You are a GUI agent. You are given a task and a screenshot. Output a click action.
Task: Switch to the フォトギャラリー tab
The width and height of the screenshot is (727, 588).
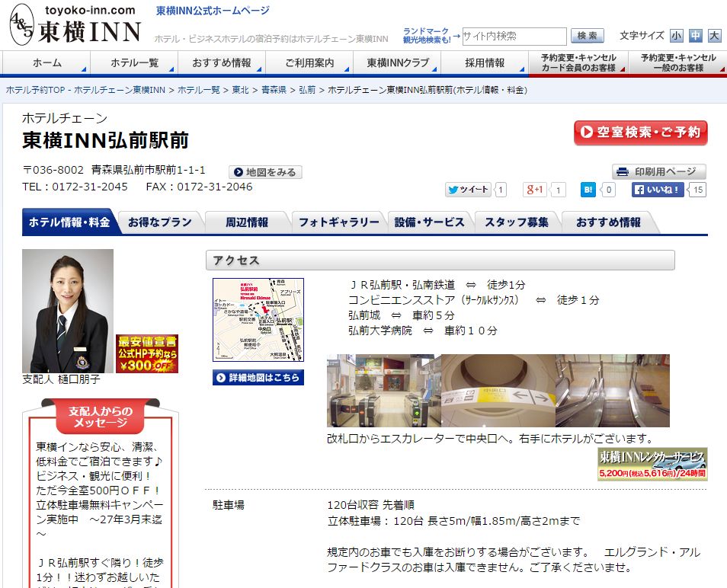pos(338,222)
